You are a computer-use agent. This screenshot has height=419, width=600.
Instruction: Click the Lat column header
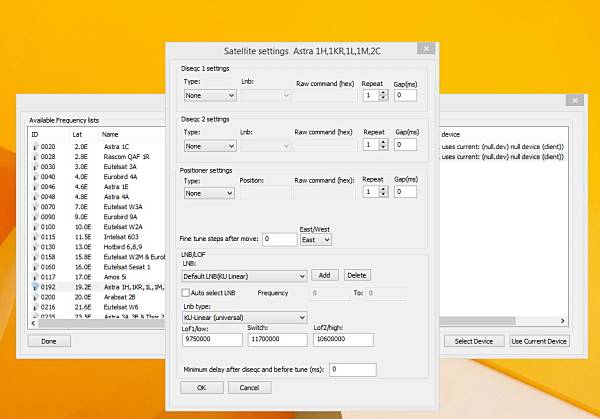pos(77,134)
